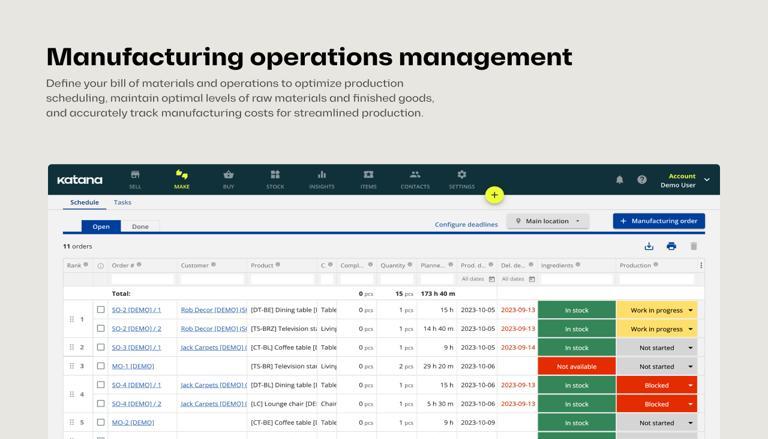Viewport: 768px width, 439px height.
Task: Open the notifications bell
Action: (x=620, y=180)
